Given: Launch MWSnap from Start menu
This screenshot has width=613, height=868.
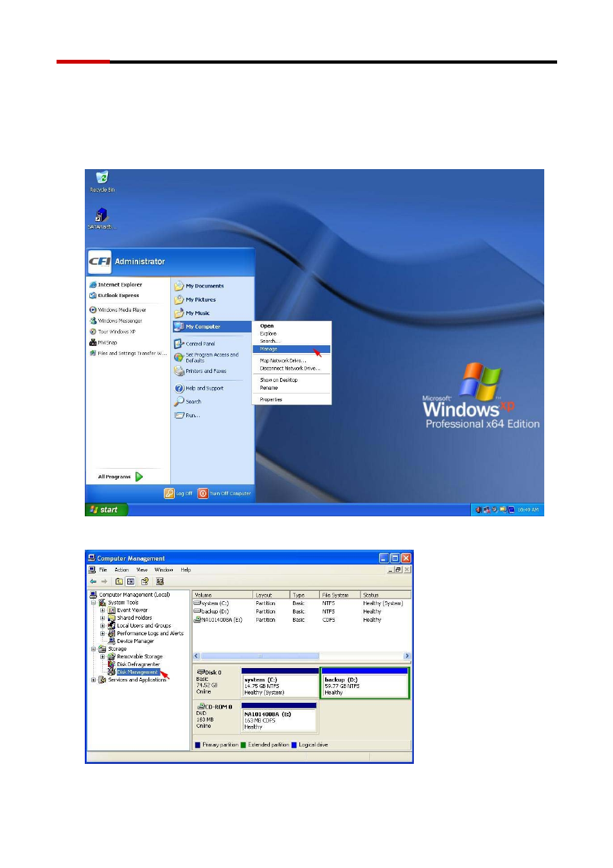Looking at the screenshot, I should [x=103, y=343].
